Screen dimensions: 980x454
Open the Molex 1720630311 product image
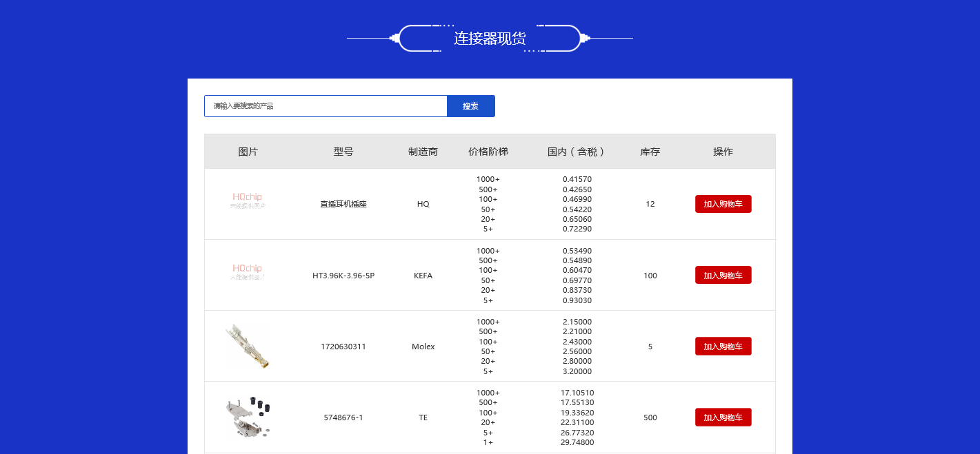[x=248, y=347]
